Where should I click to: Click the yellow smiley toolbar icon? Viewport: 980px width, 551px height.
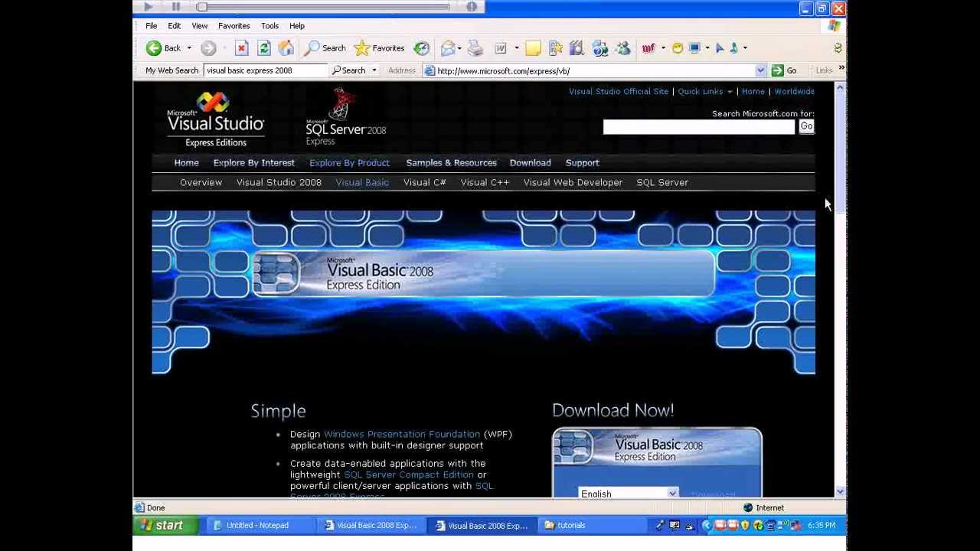pos(678,48)
